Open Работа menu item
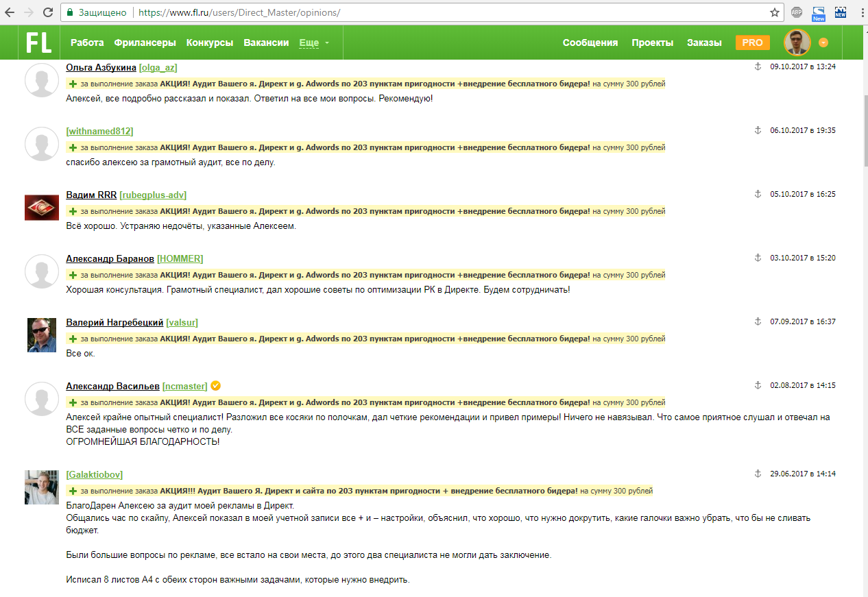Viewport: 868px width, 597px height. pyautogui.click(x=87, y=42)
